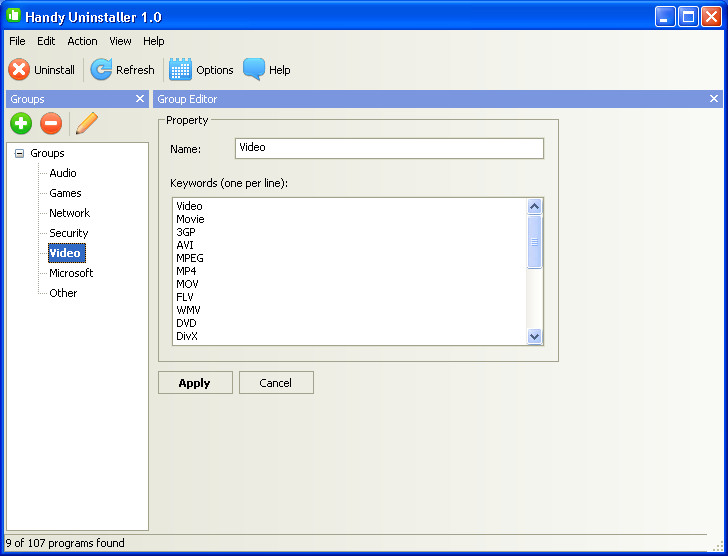Click the DivX keyword line
The height and width of the screenshot is (556, 728).
[x=187, y=336]
